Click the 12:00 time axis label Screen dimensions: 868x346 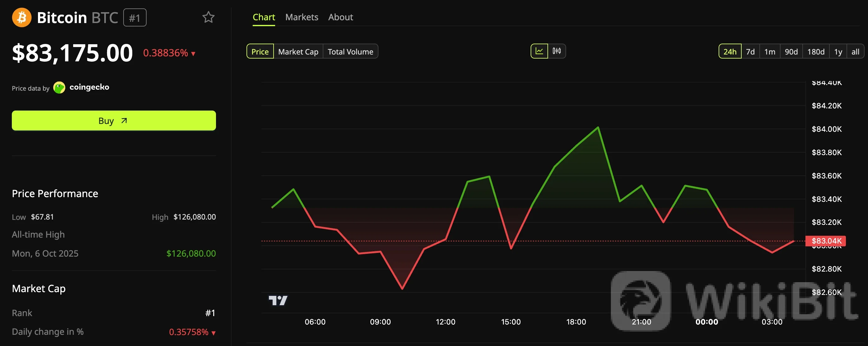pos(445,322)
